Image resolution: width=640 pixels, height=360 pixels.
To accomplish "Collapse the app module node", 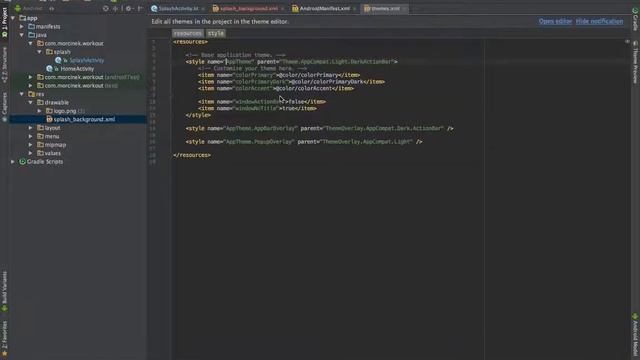I will [13, 18].
